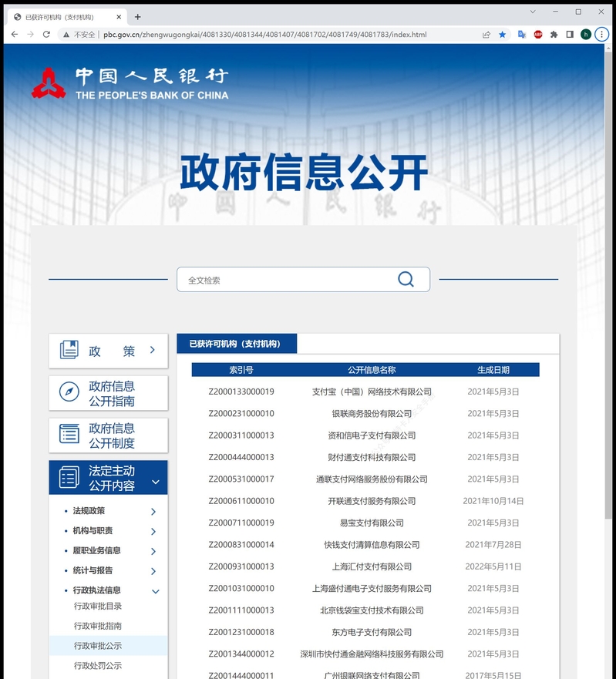
Task: Click the date 2022年5月11日
Action: click(493, 566)
